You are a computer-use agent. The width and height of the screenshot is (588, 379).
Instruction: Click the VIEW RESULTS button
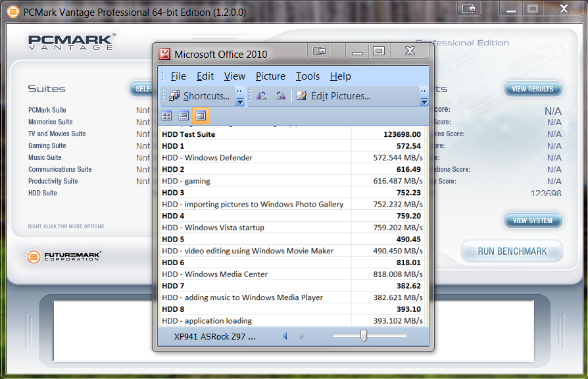point(533,89)
